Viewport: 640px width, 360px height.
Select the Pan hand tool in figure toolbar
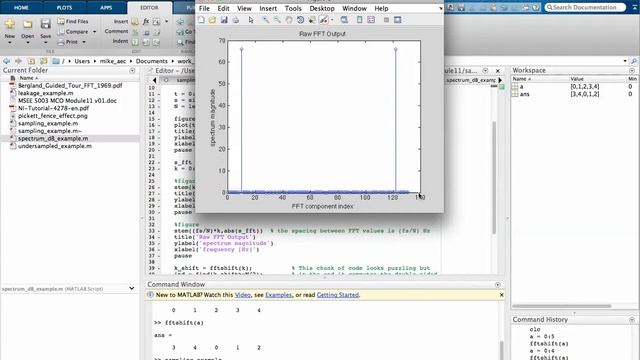pos(289,20)
